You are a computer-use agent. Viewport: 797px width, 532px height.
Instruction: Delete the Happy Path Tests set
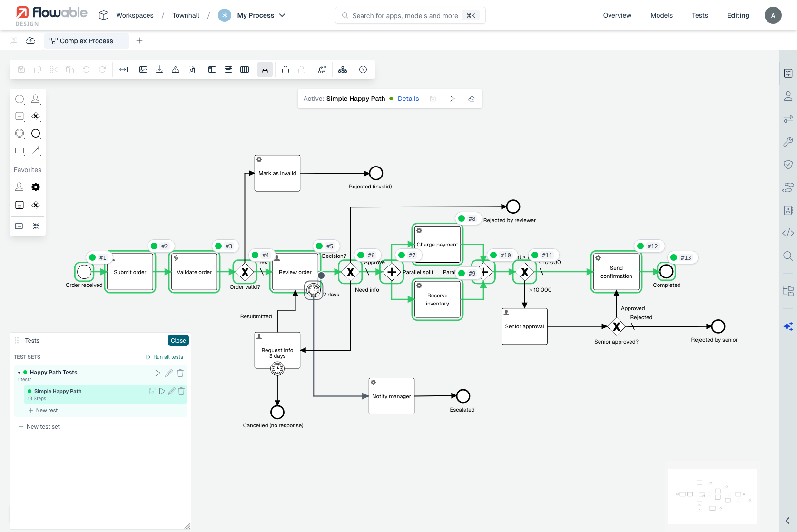coord(180,373)
